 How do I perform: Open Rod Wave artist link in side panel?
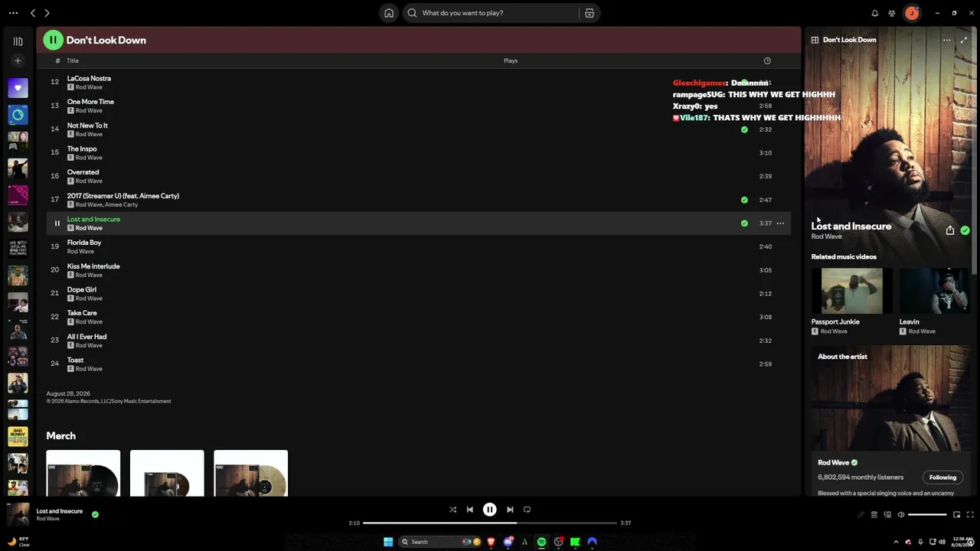pyautogui.click(x=826, y=236)
